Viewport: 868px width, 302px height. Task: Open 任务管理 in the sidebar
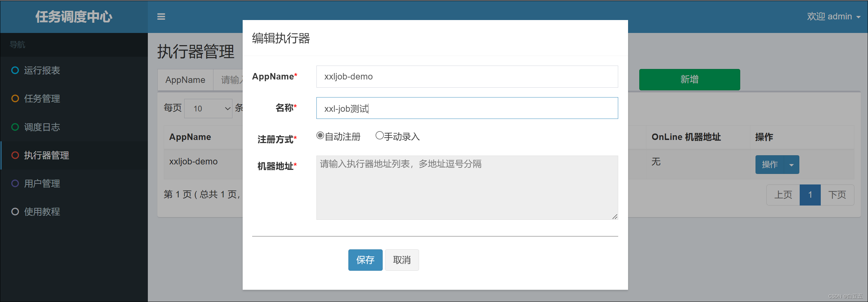pyautogui.click(x=74, y=99)
